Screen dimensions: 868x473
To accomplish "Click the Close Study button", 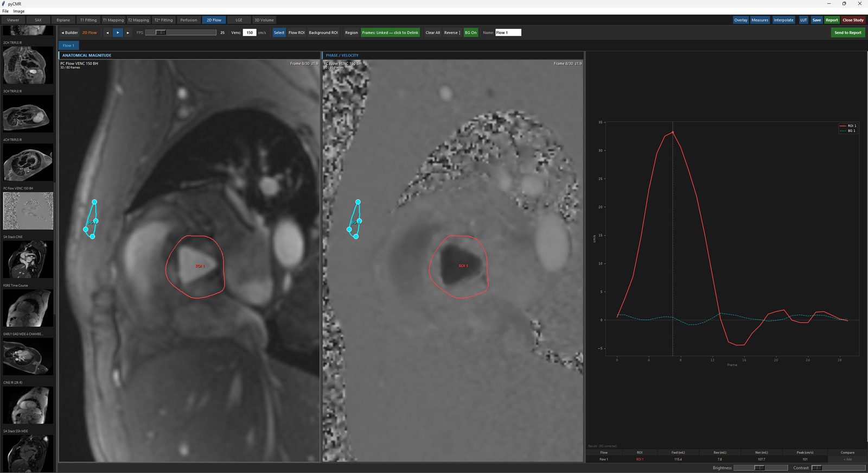I will [853, 20].
